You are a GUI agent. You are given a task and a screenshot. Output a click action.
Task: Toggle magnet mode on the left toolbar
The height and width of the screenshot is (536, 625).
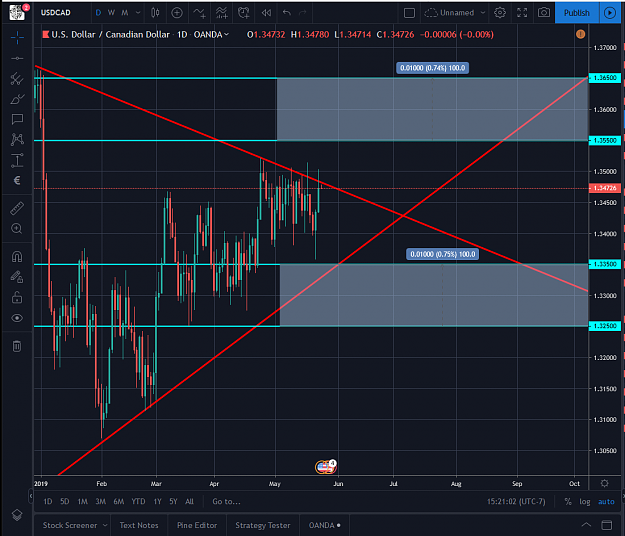tap(17, 257)
